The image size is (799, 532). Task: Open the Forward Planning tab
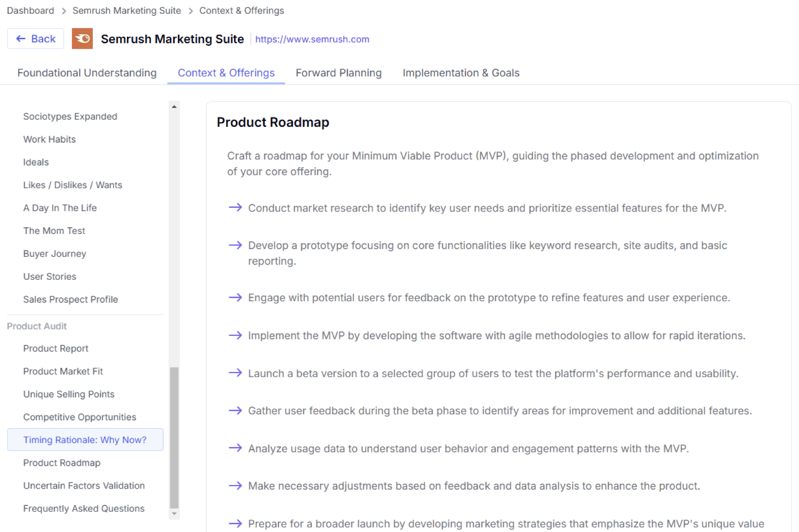pyautogui.click(x=338, y=73)
